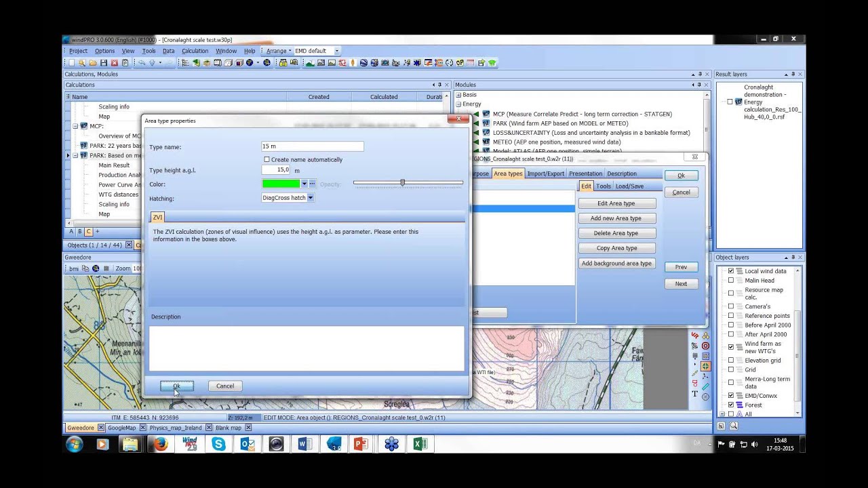This screenshot has width=868, height=488.
Task: Click the green terrain profile toolbar icon
Action: tap(310, 62)
